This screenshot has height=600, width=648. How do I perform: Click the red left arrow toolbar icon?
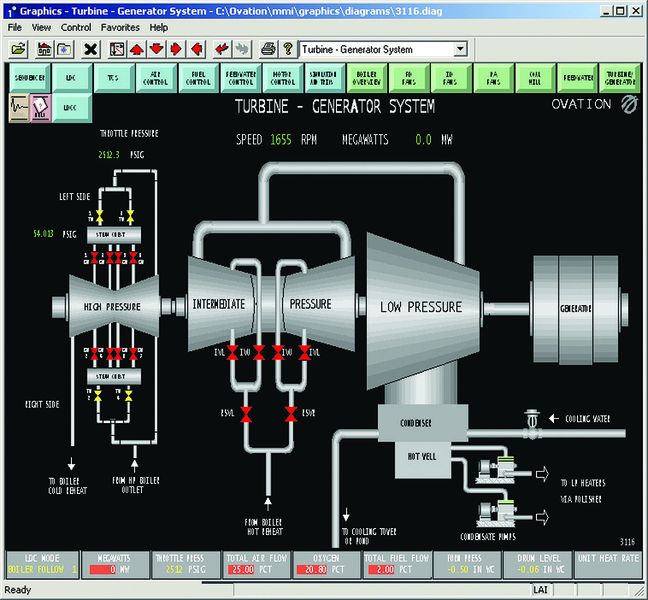coord(197,49)
